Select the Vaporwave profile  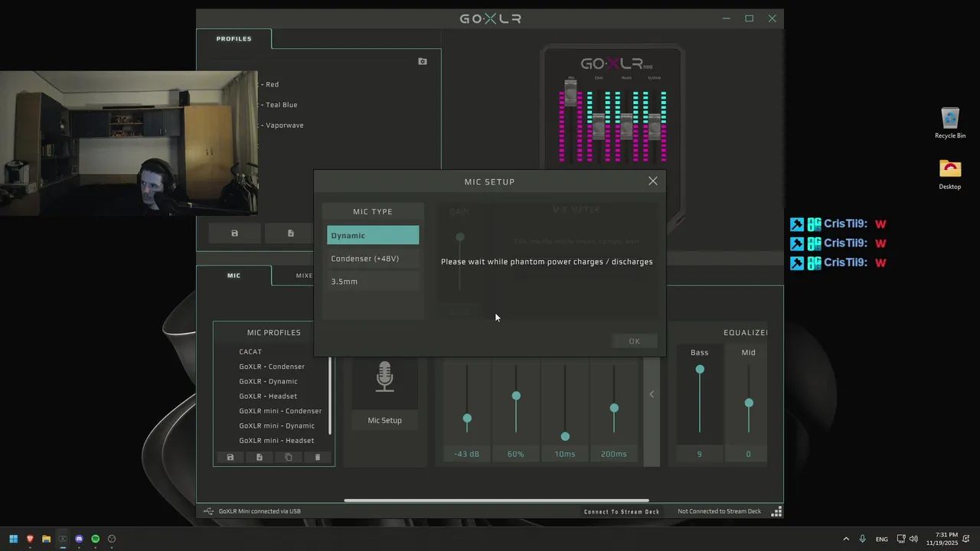(x=284, y=126)
